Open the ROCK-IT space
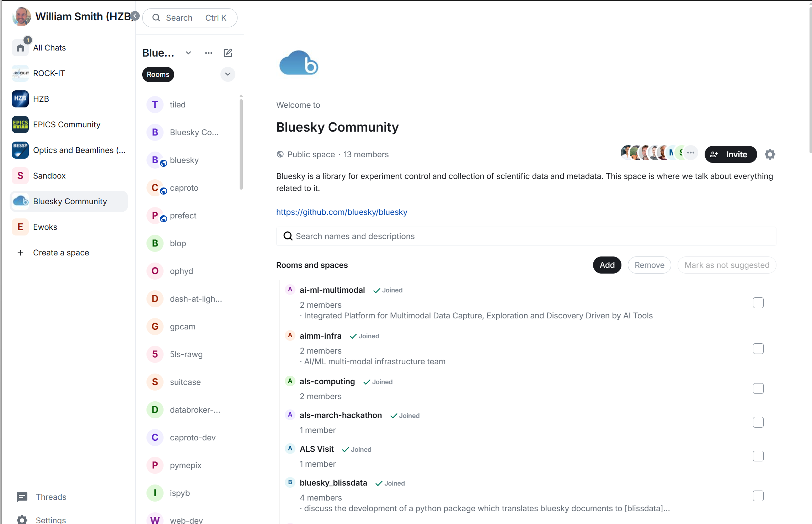The image size is (812, 524). (69, 73)
